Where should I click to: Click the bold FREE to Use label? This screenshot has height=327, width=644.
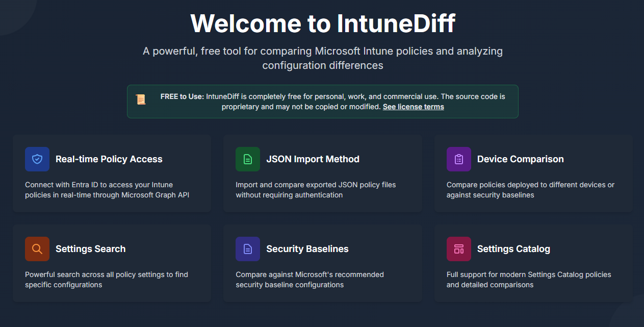click(182, 96)
